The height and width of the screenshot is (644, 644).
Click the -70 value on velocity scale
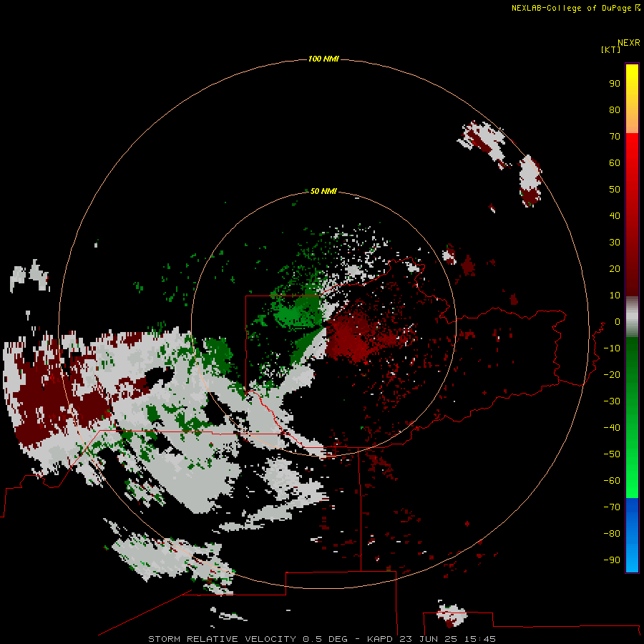(x=612, y=507)
